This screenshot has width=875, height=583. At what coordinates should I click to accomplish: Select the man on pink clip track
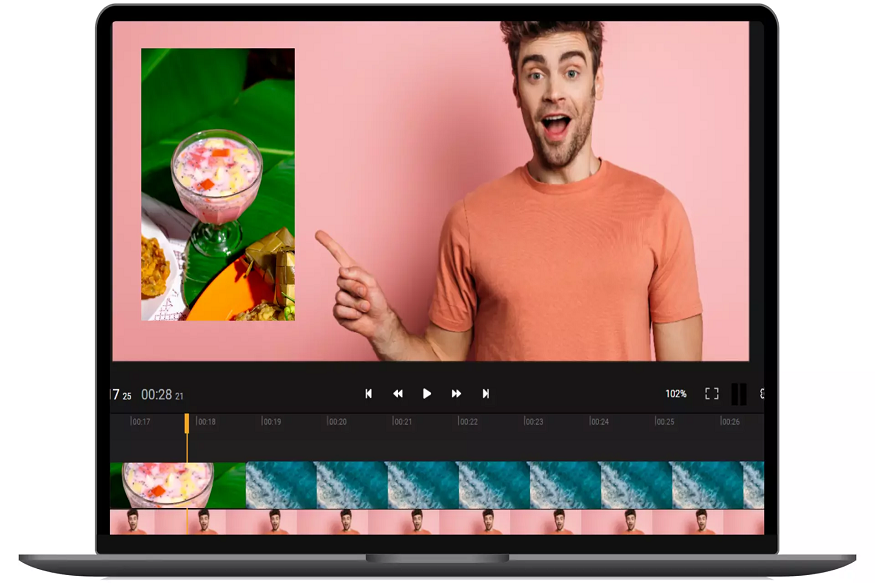click(x=437, y=522)
